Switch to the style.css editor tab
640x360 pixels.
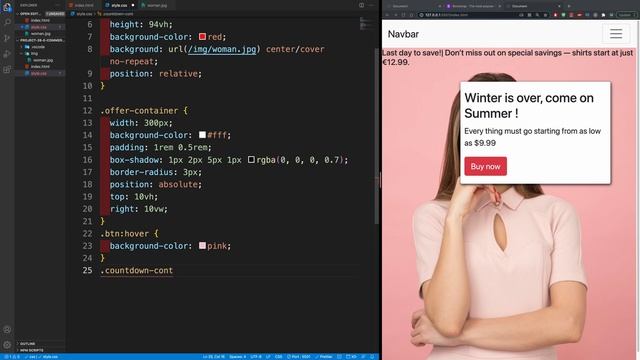click(119, 5)
